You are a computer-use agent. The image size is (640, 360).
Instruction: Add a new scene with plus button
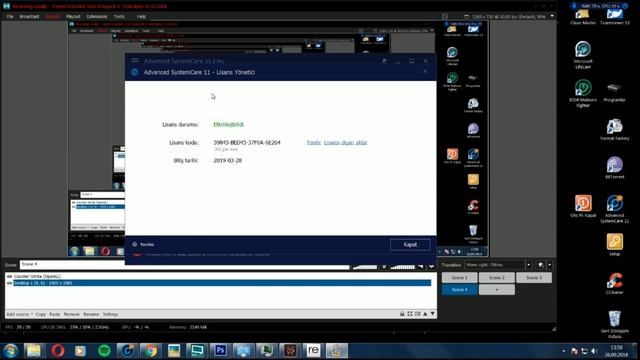tap(497, 290)
